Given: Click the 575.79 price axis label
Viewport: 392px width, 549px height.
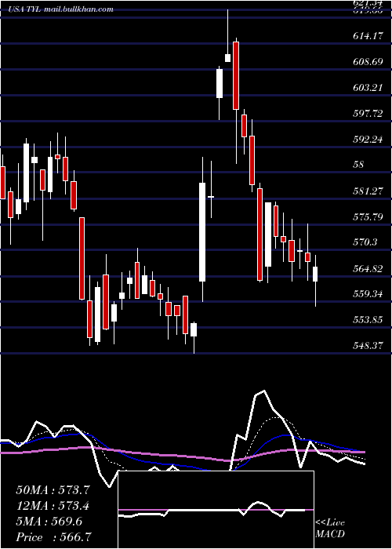Looking at the screenshot, I should click(368, 216).
